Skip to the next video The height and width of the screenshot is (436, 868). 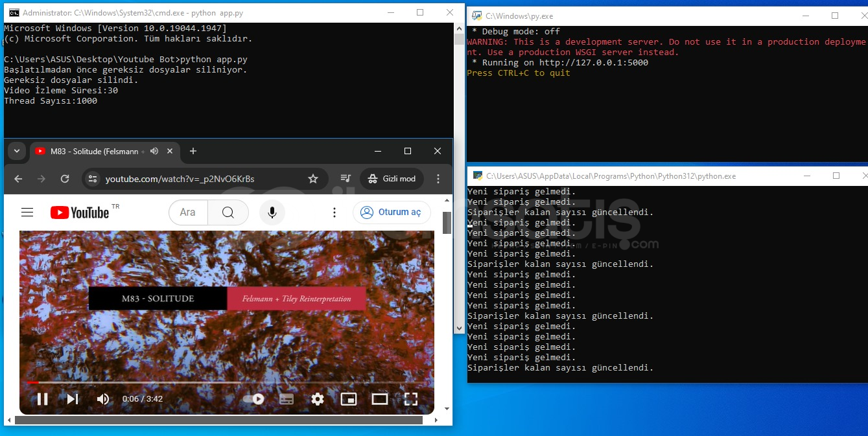click(x=73, y=399)
